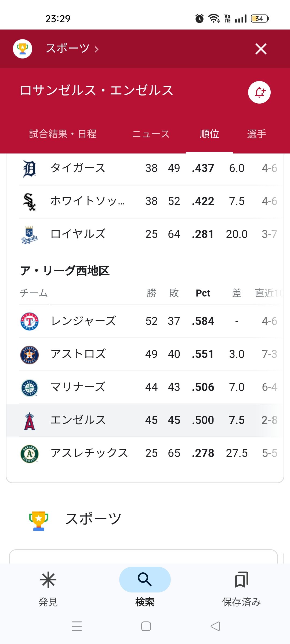Close the sports panel with X
290x644 pixels.
[261, 49]
